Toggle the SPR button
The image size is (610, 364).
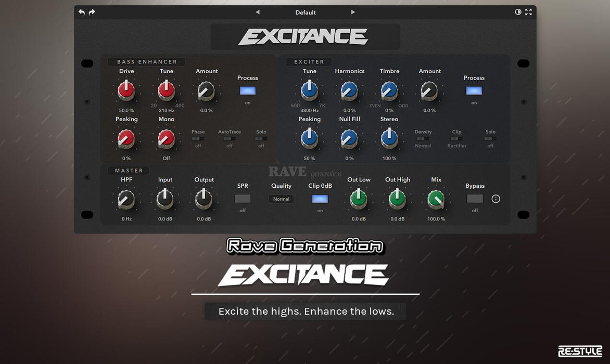click(x=243, y=199)
